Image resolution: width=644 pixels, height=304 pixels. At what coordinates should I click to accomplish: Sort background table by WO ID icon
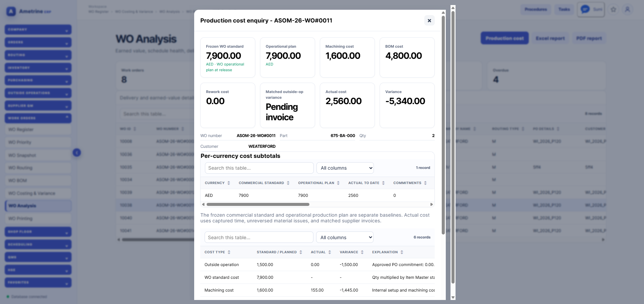[x=135, y=129]
